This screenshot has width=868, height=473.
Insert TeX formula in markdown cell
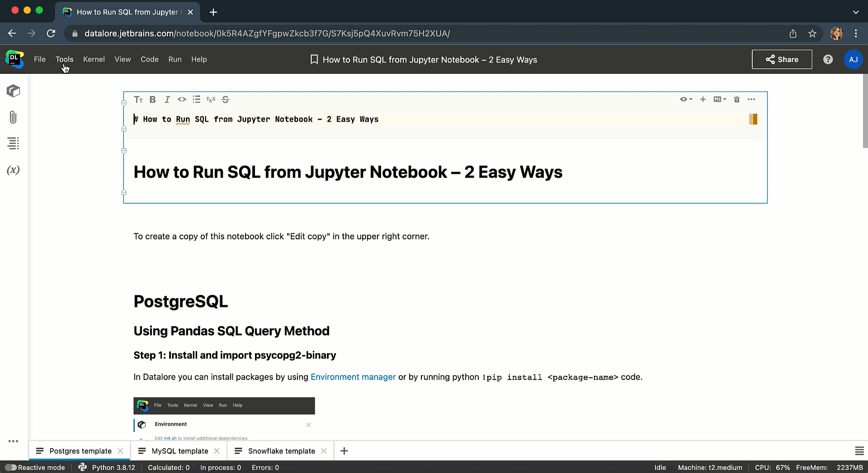tap(211, 99)
